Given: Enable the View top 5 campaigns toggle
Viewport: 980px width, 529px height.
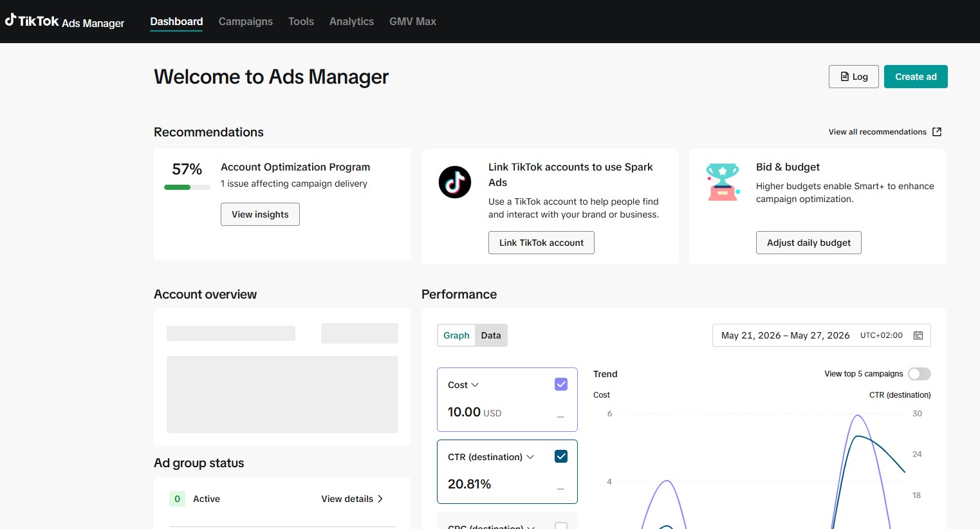Looking at the screenshot, I should pos(920,374).
